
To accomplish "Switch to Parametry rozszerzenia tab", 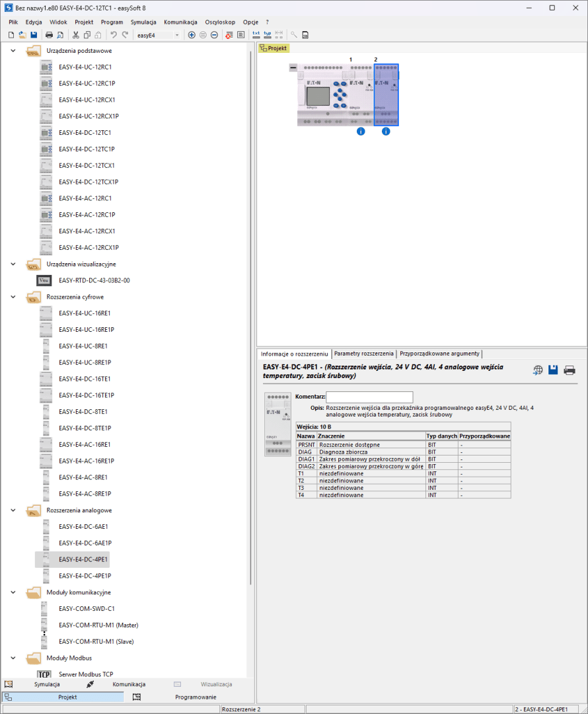I will coord(364,354).
